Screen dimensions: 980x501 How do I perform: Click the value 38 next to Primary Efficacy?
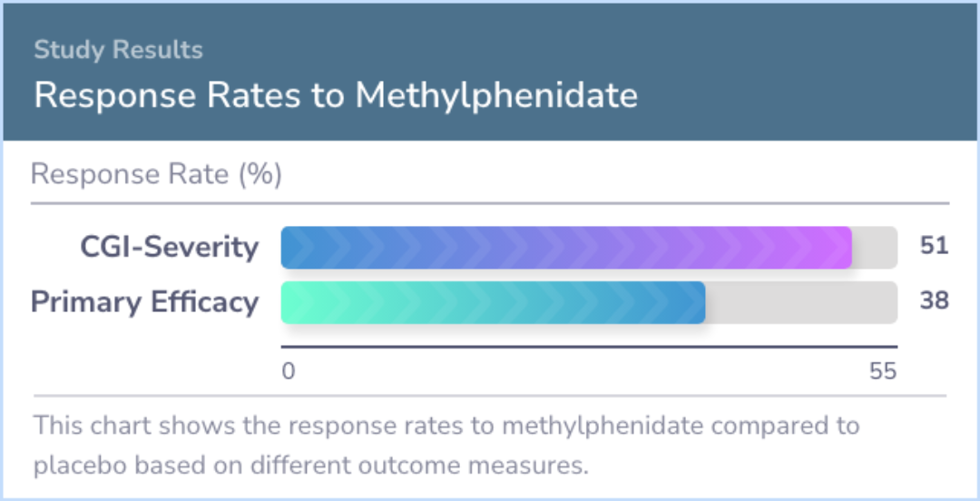click(x=935, y=301)
